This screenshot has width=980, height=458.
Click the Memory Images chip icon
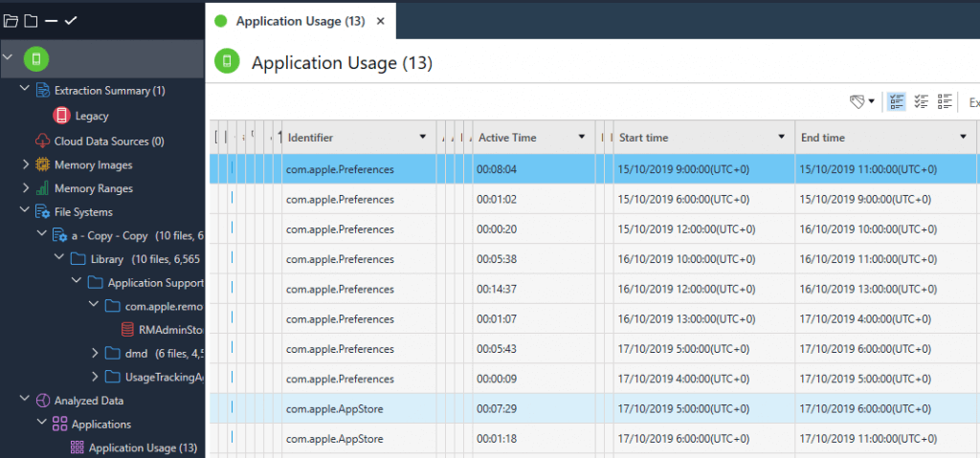pos(42,165)
